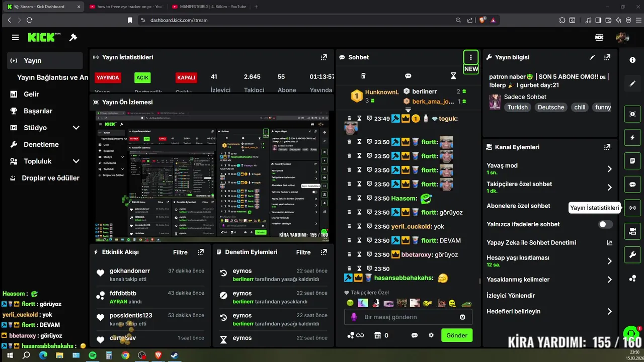Screen dimensions: 644x362
Task: Open the Sohbet three-dot options menu
Action: point(471,57)
